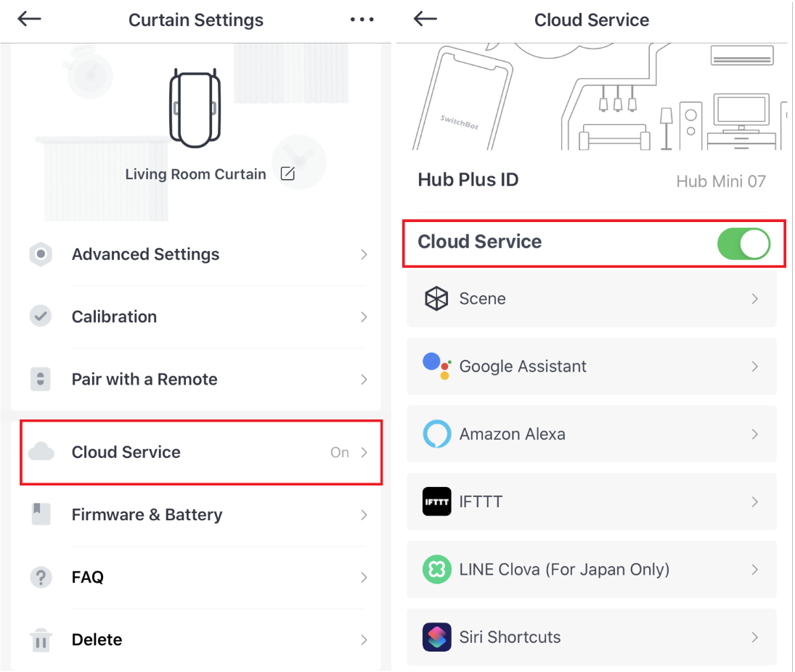795x672 pixels.
Task: Tap the Amazon Alexa ring icon
Action: pos(436,434)
